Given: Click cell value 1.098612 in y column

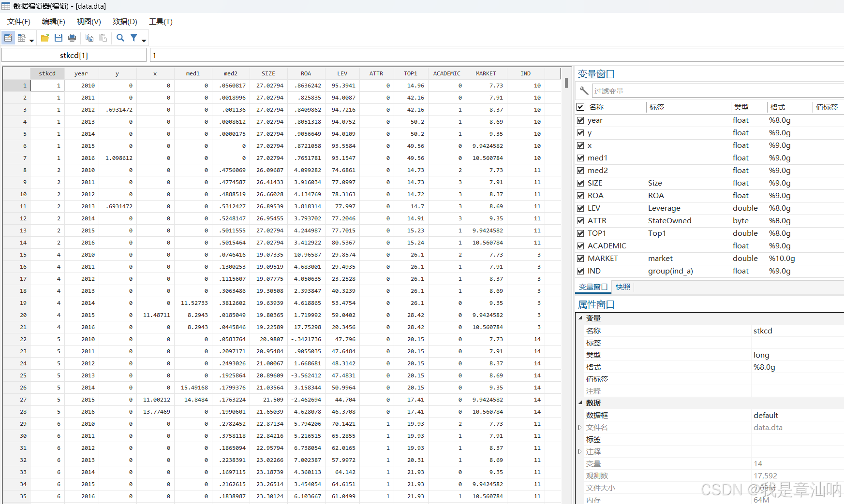Looking at the screenshot, I should click(118, 158).
